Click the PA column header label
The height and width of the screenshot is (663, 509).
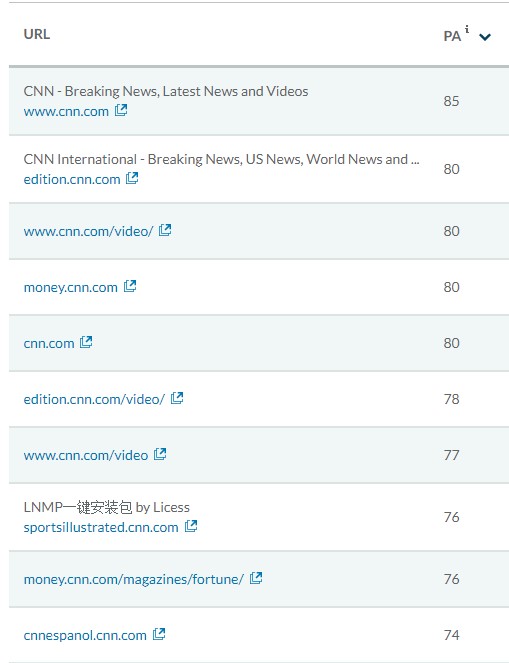452,36
